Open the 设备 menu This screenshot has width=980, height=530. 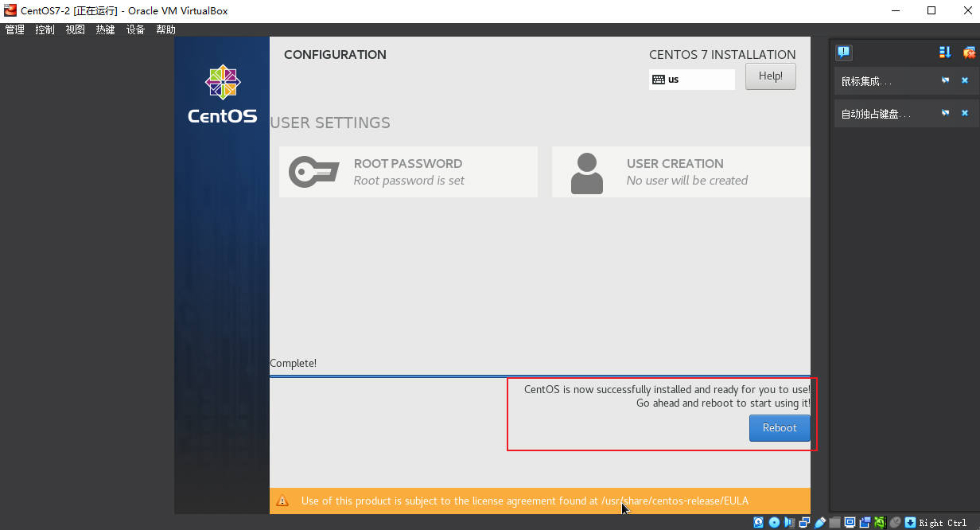coord(136,29)
